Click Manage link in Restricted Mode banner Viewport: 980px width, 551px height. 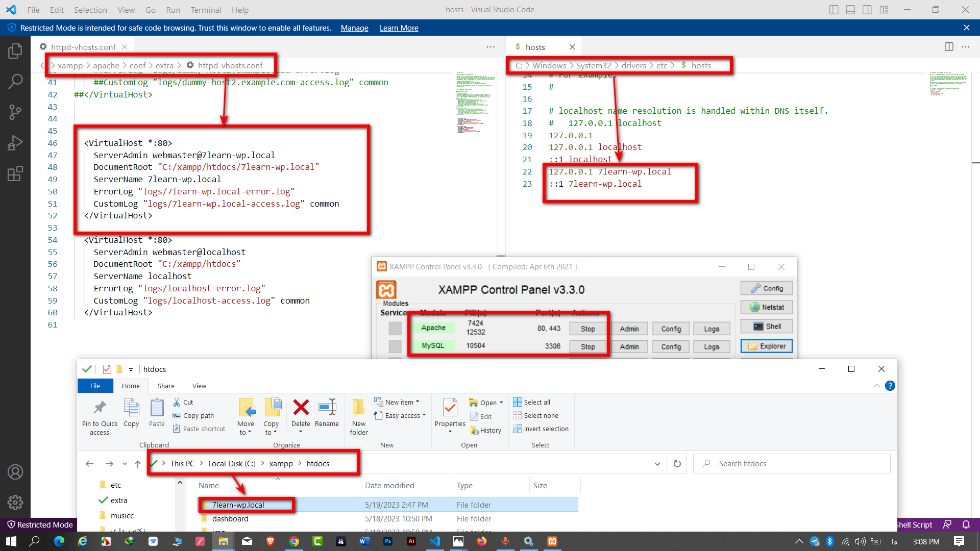pos(354,28)
